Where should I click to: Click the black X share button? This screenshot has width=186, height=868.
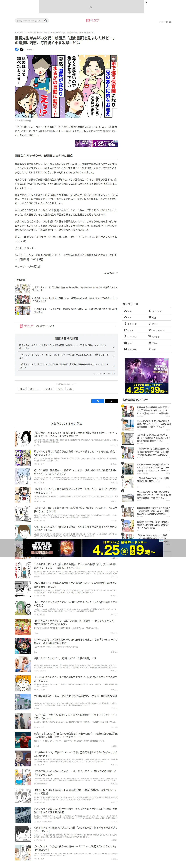[111, 401]
